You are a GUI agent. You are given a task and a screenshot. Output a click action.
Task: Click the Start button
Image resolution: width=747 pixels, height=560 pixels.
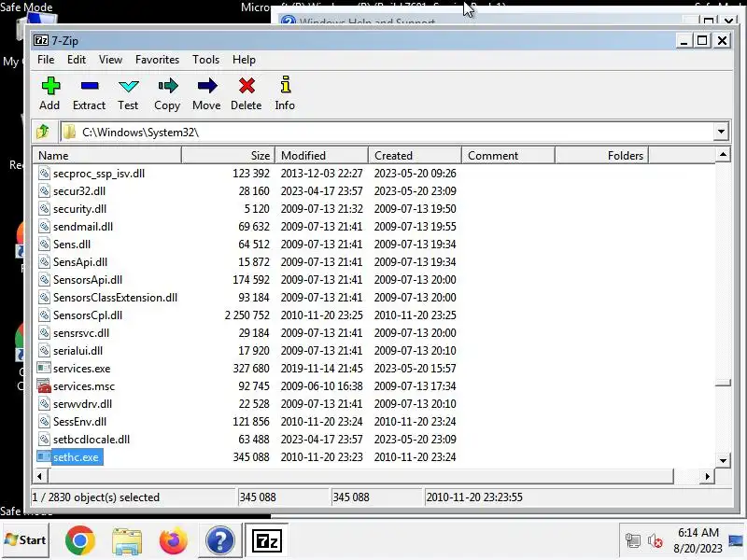pos(25,540)
